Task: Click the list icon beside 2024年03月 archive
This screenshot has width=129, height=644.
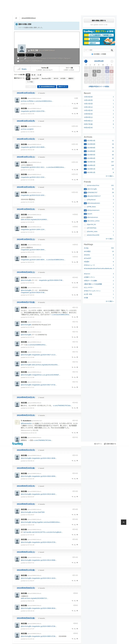Action: click(85, 162)
